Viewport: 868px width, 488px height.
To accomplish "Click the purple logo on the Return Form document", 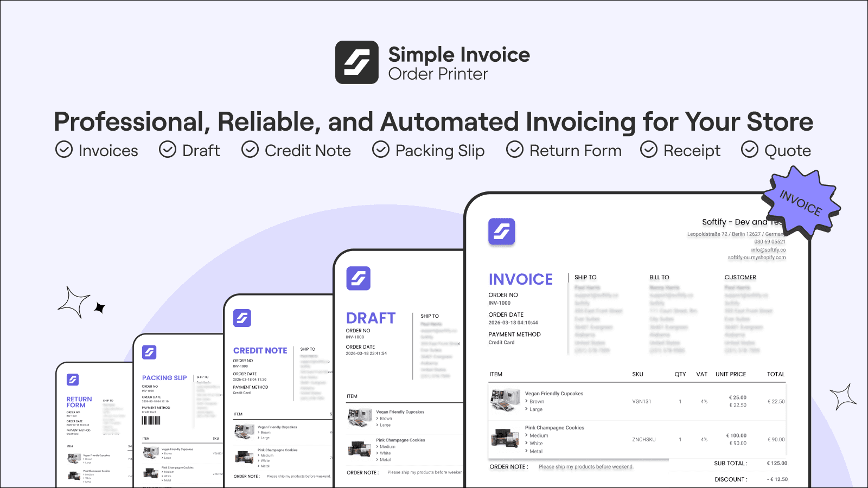I will click(x=73, y=380).
